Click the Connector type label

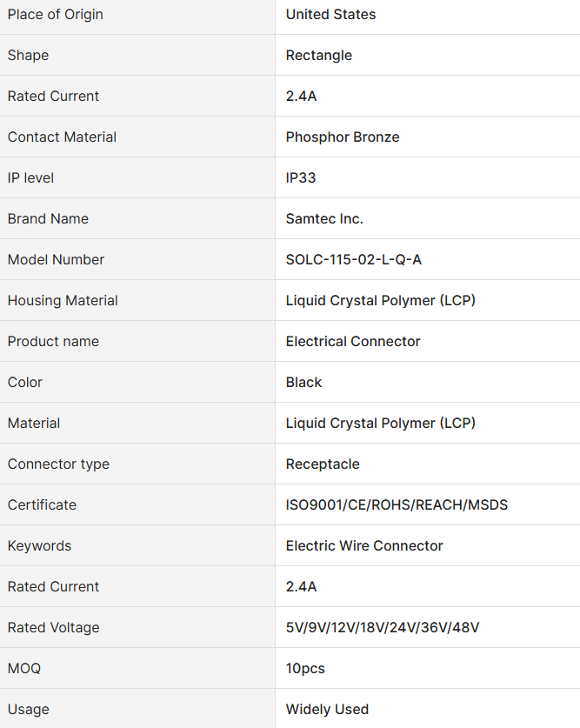(x=58, y=464)
